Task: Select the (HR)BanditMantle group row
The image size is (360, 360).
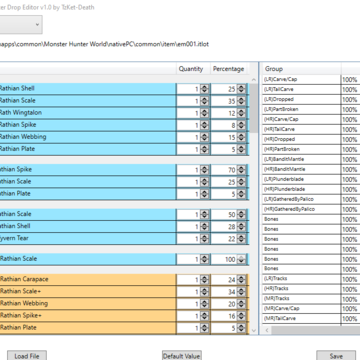Action: click(301, 169)
